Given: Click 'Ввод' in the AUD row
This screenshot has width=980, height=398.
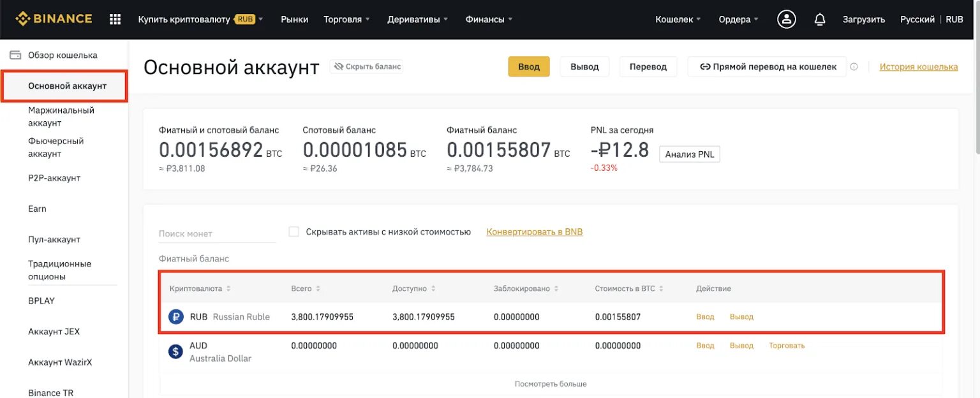Looking at the screenshot, I should coord(705,345).
